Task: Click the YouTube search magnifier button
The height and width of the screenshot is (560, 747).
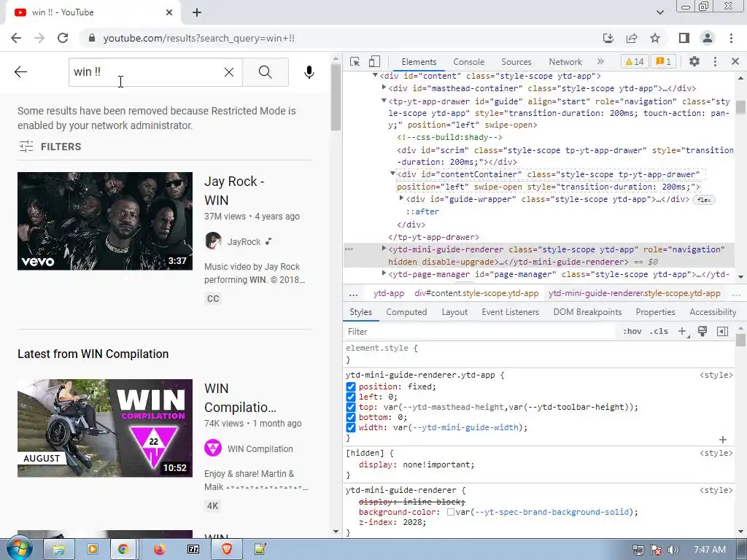Action: (x=266, y=72)
